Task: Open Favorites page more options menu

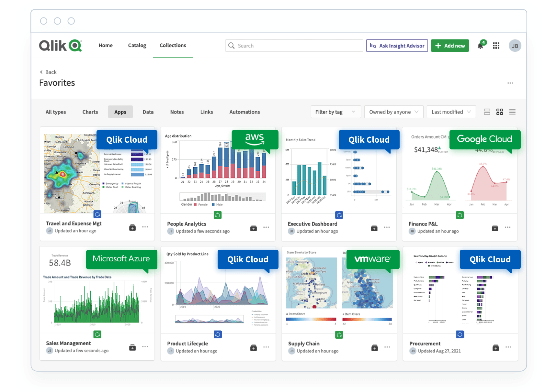Action: pyautogui.click(x=510, y=83)
